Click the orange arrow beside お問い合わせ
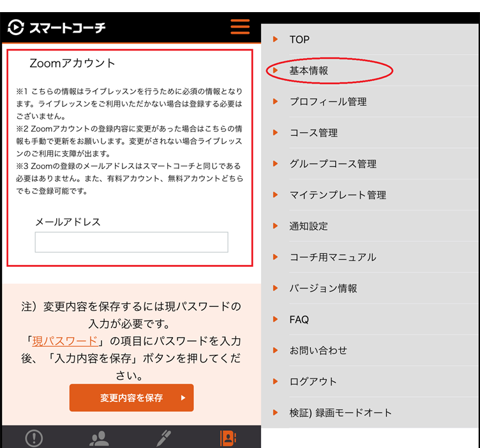The width and height of the screenshot is (480, 448). 275,350
